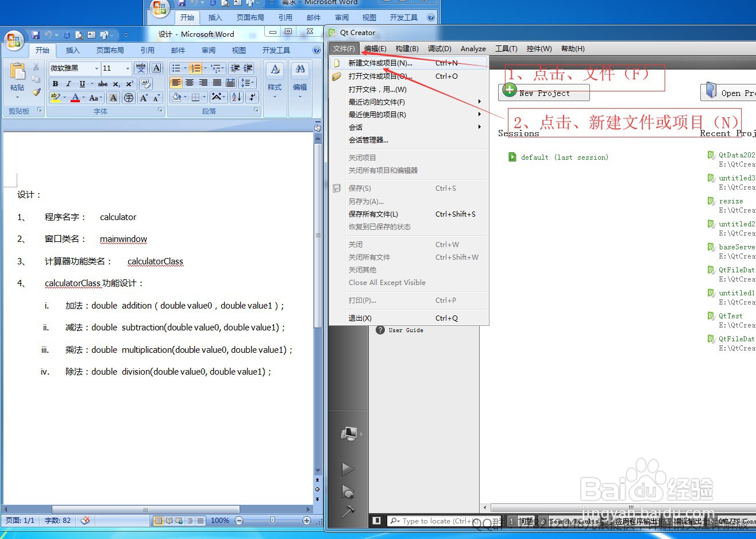Open the line spacing dropdown
756x539 pixels.
(x=247, y=83)
